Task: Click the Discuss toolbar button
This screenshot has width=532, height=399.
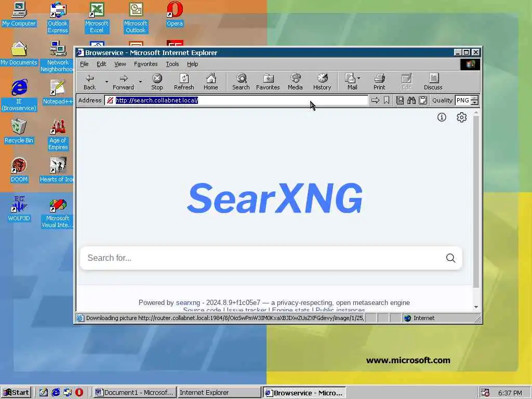Action: click(x=433, y=82)
